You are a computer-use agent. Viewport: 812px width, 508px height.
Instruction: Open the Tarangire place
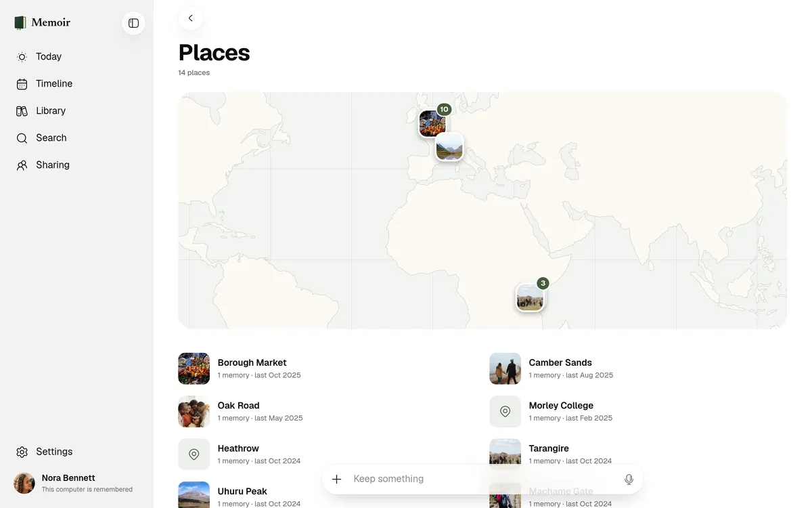coord(638,454)
